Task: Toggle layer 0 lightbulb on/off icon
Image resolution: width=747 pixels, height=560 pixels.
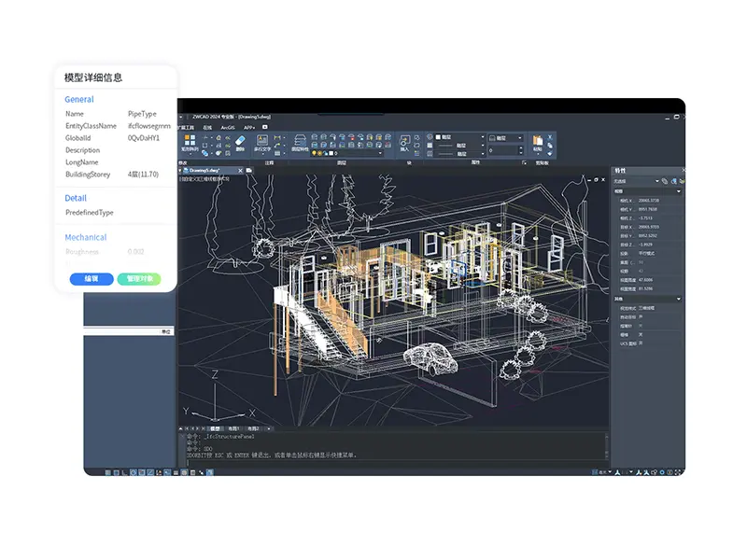Action: pyautogui.click(x=314, y=153)
